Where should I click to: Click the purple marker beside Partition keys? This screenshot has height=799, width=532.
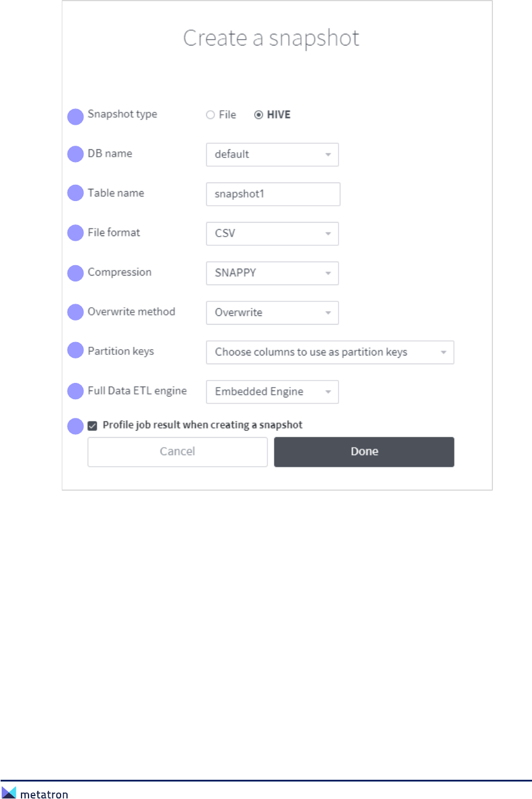coord(76,350)
